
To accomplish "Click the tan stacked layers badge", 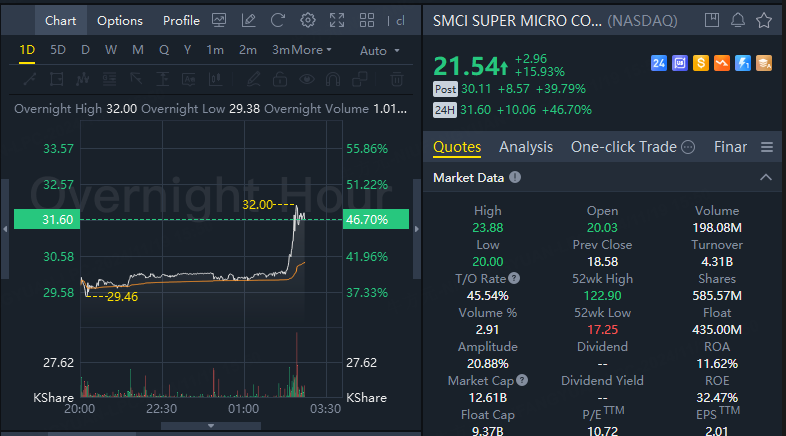I will point(764,63).
